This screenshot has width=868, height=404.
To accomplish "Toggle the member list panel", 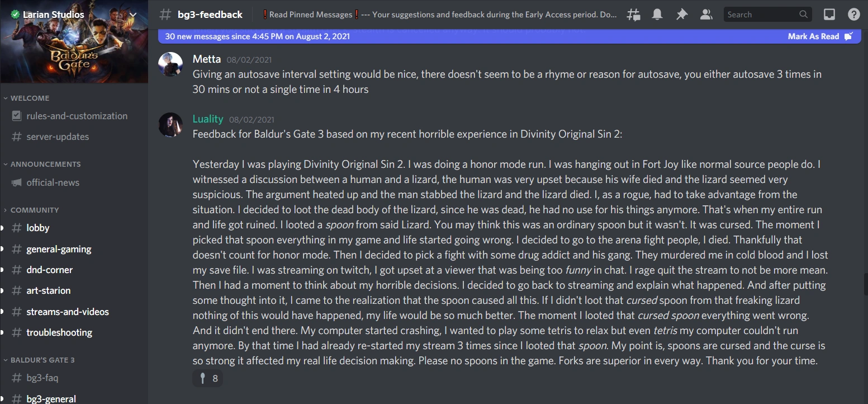I will tap(706, 15).
